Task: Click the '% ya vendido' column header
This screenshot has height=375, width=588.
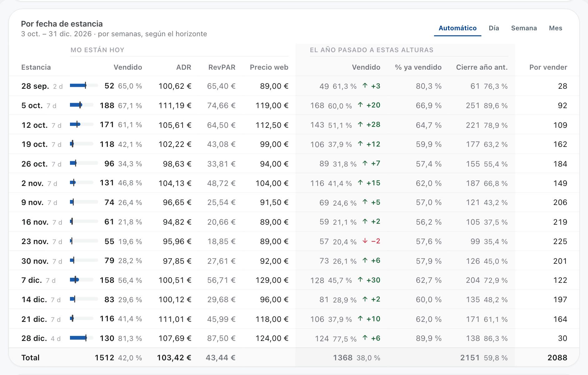Action: click(x=418, y=67)
